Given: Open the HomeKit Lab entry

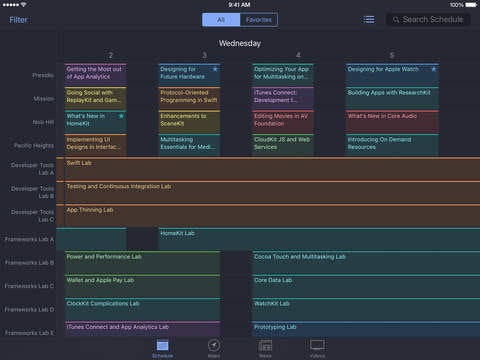Looking at the screenshot, I should tap(319, 239).
